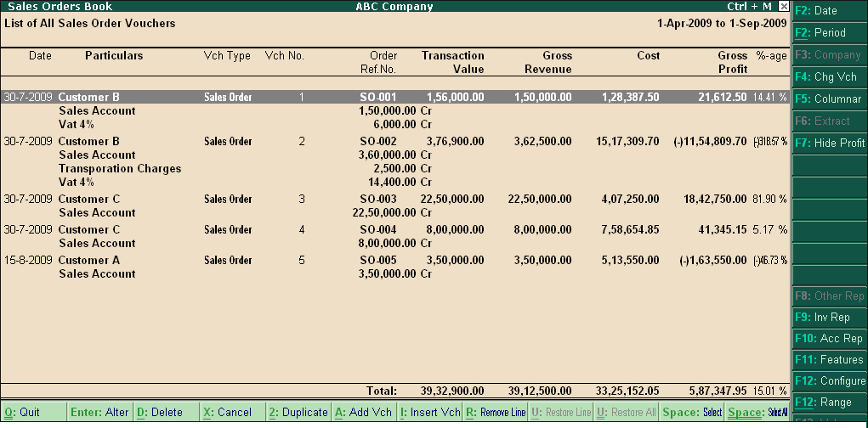Click gross profit (-)1,63,550.00
The width and height of the screenshot is (868, 428).
(713, 260)
